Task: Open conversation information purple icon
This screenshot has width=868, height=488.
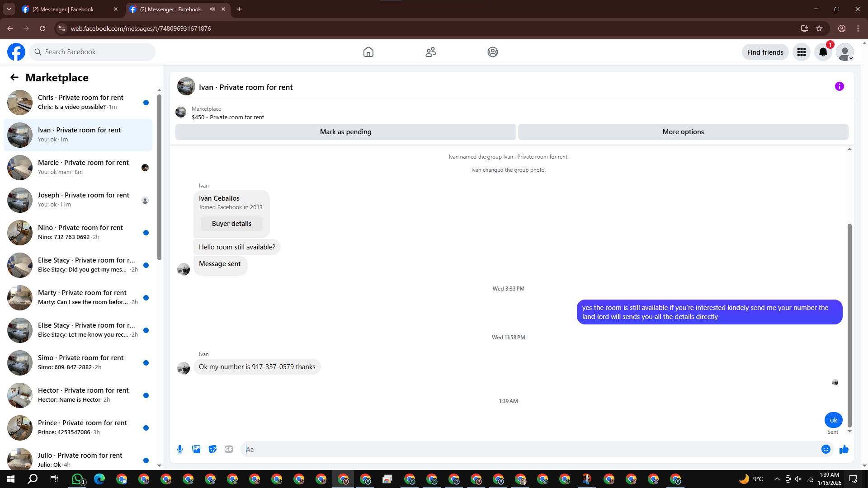Action: 839,86
